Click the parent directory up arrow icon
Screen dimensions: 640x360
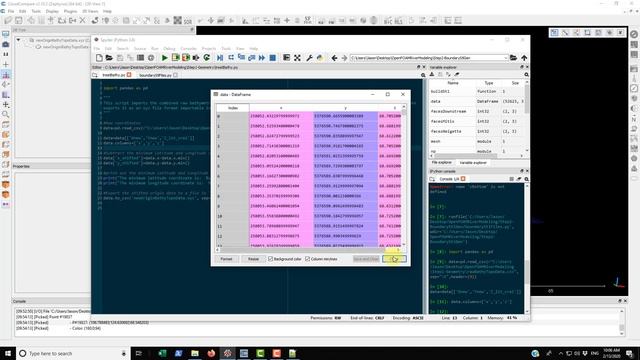pos(524,58)
